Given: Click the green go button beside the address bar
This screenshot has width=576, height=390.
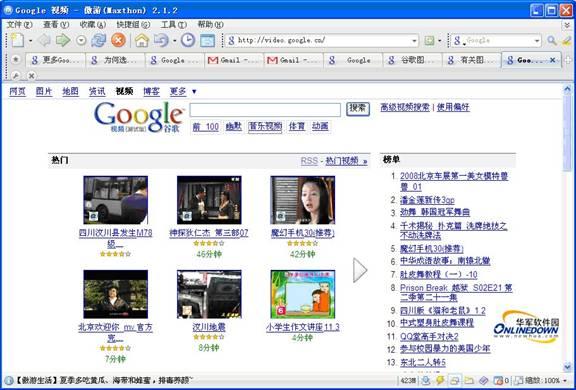Looking at the screenshot, I should point(429,40).
